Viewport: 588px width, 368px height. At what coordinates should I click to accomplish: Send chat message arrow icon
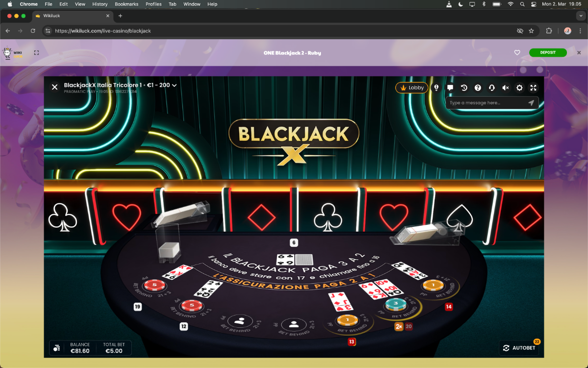coord(531,103)
